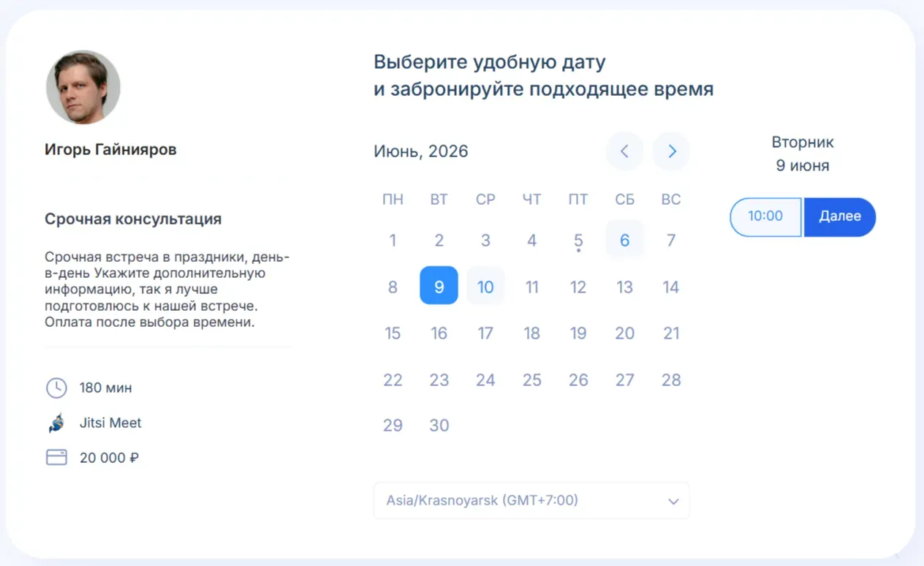
Task: Click date 23 in the calendar
Action: coord(439,380)
